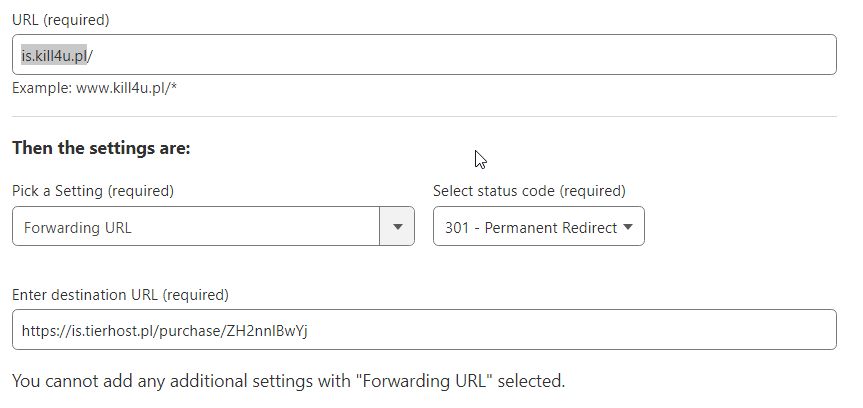Click the "Then the settings are:" heading
863x408 pixels.
101,148
